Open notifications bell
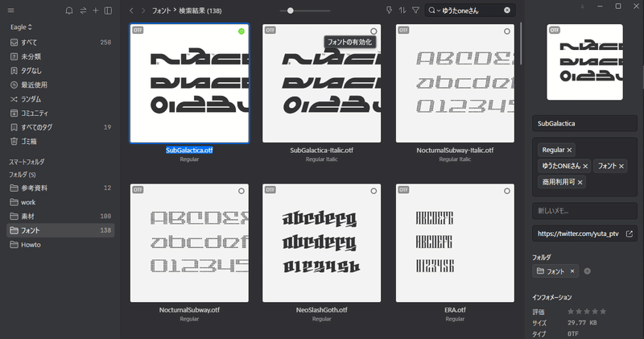Image resolution: width=644 pixels, height=339 pixels. (x=69, y=10)
